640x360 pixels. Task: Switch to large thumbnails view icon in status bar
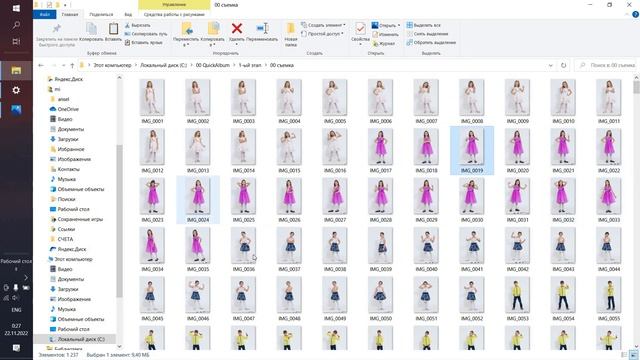coord(633,355)
